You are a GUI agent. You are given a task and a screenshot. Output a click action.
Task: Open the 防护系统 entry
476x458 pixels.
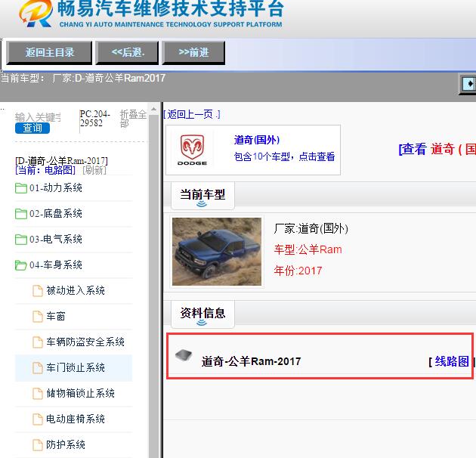66,445
